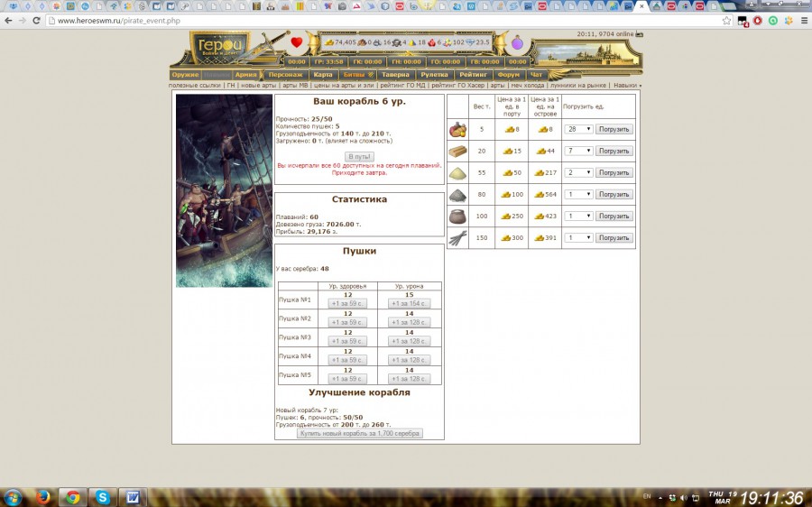
Task: Select the Персонаж menu tab
Action: pos(284,75)
